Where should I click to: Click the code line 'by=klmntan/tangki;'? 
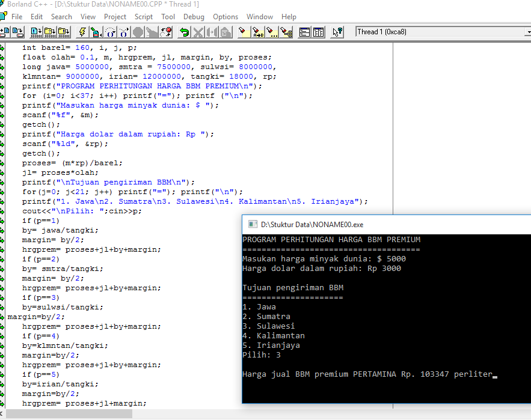click(x=65, y=345)
